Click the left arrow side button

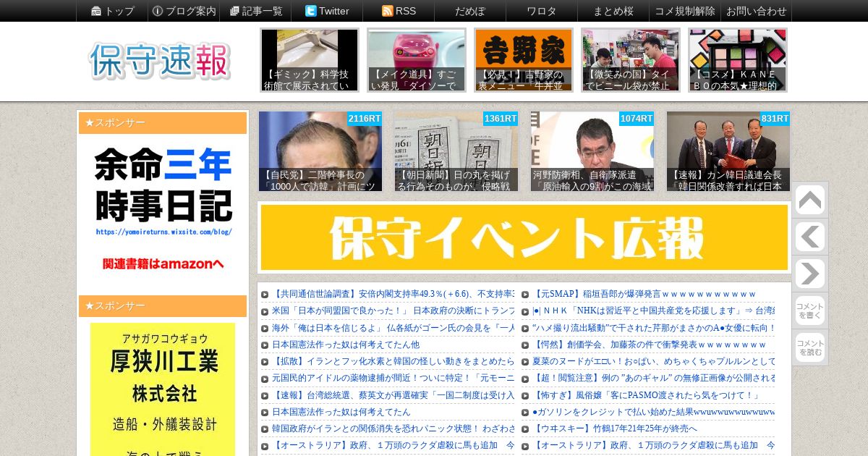point(809,237)
